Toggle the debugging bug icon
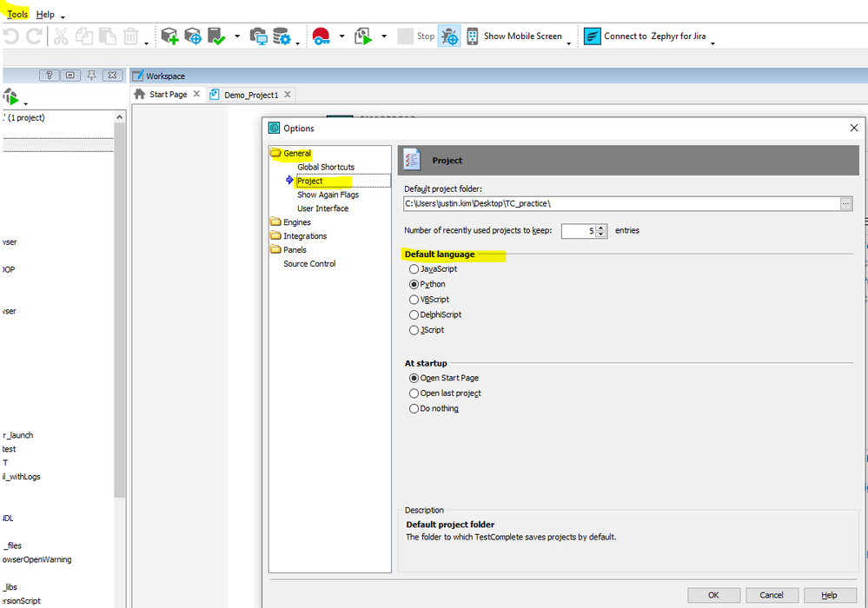The width and height of the screenshot is (868, 608). [x=449, y=36]
